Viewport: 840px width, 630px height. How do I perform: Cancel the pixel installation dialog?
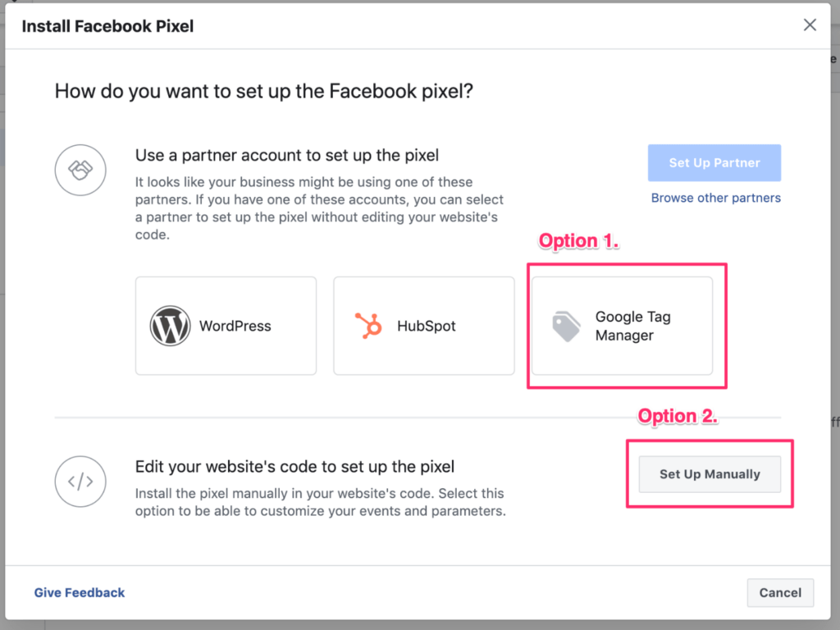coord(780,592)
